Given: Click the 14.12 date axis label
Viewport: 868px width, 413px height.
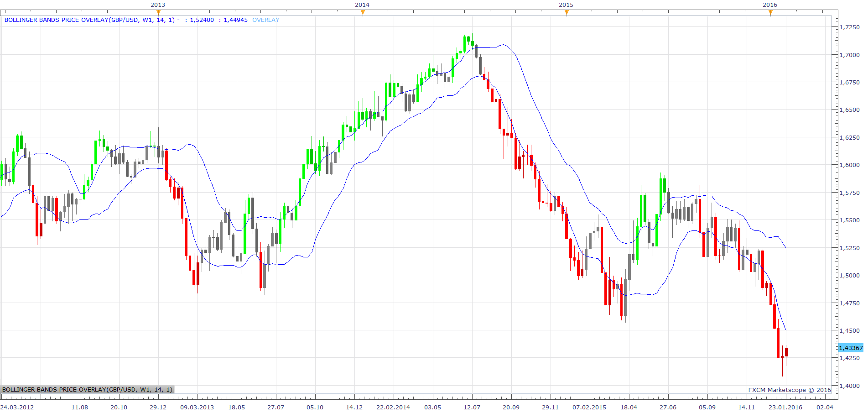Looking at the screenshot, I should (x=354, y=407).
